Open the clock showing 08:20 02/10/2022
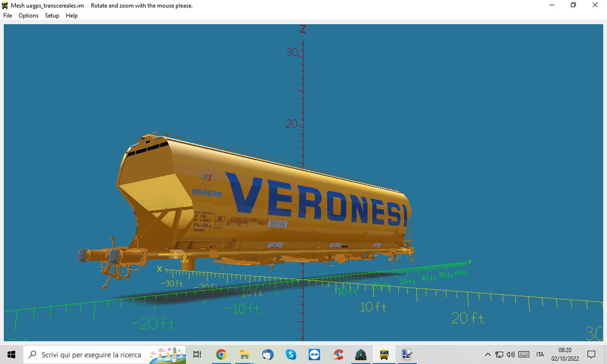 [x=565, y=354]
